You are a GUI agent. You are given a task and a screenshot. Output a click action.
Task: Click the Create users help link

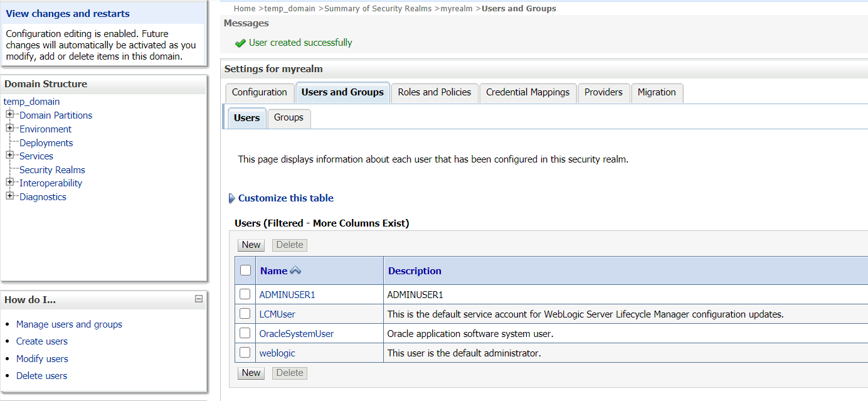click(42, 341)
